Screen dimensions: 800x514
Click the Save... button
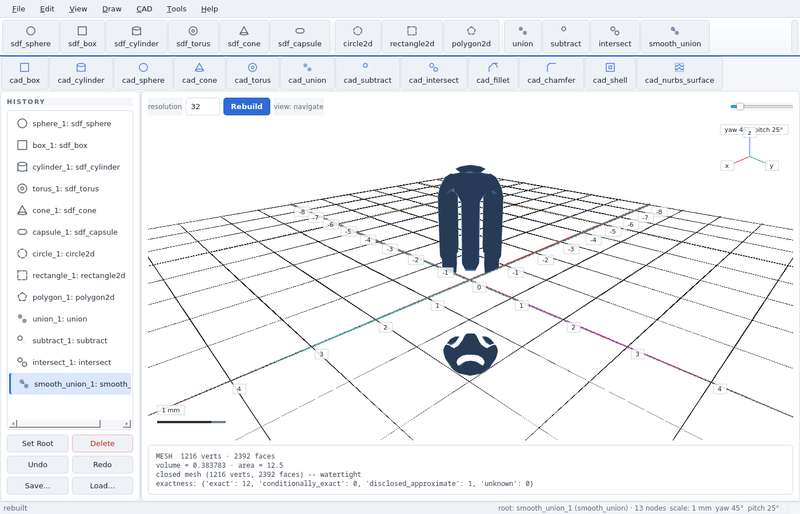click(x=37, y=485)
